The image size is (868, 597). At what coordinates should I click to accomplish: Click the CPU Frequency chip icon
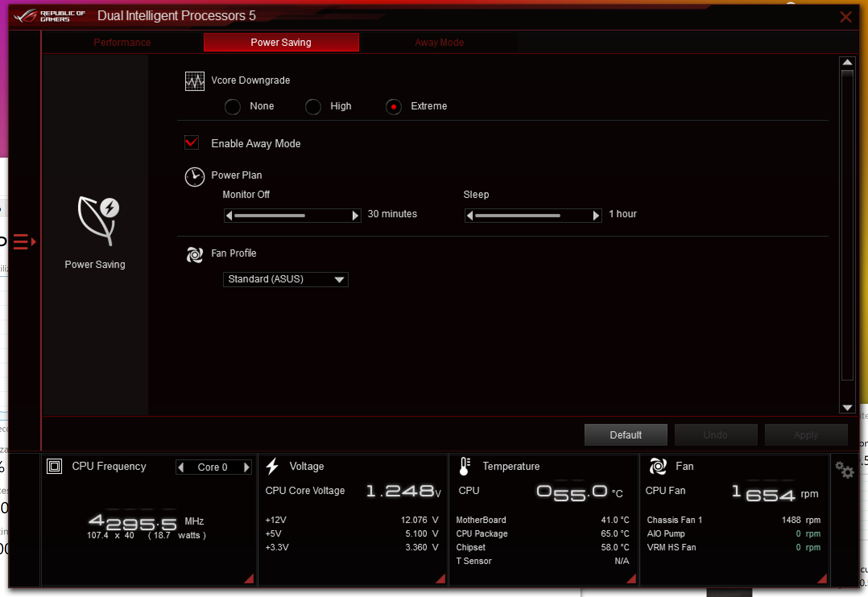(54, 466)
